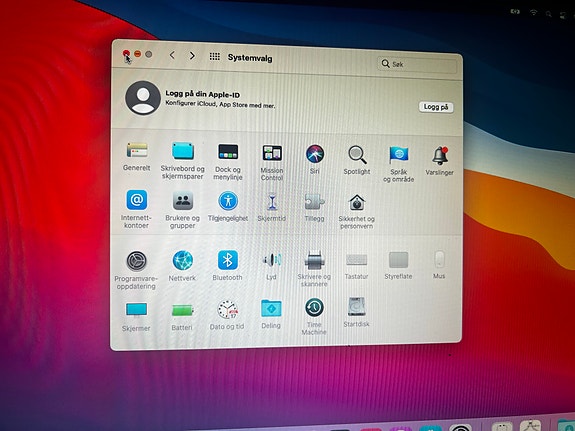Open the Tastatur keyboard settings

point(356,260)
